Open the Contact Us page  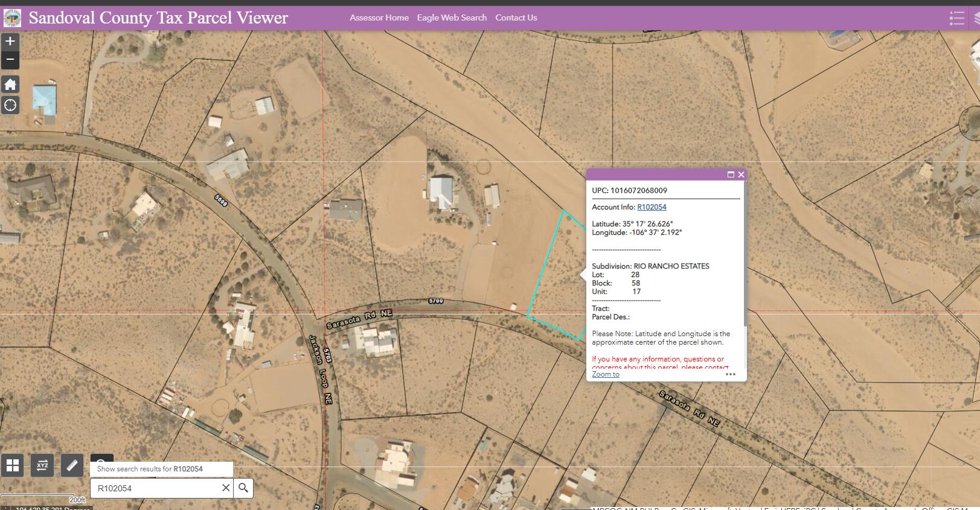pos(516,18)
